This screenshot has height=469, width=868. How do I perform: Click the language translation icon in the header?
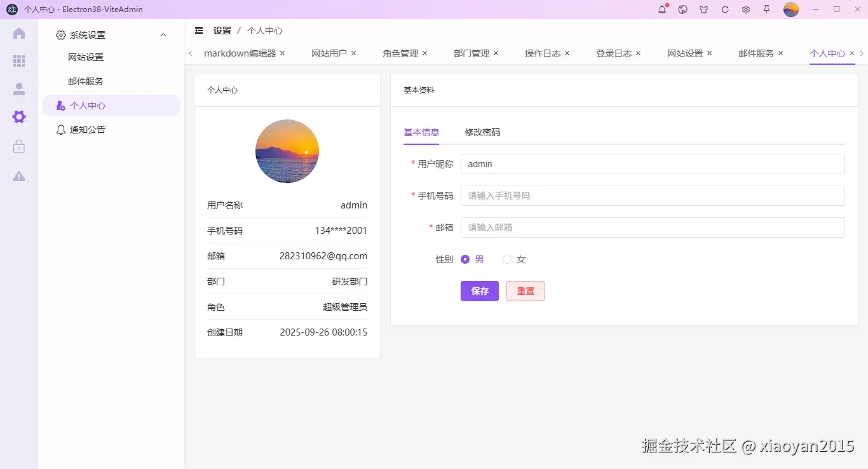(682, 10)
